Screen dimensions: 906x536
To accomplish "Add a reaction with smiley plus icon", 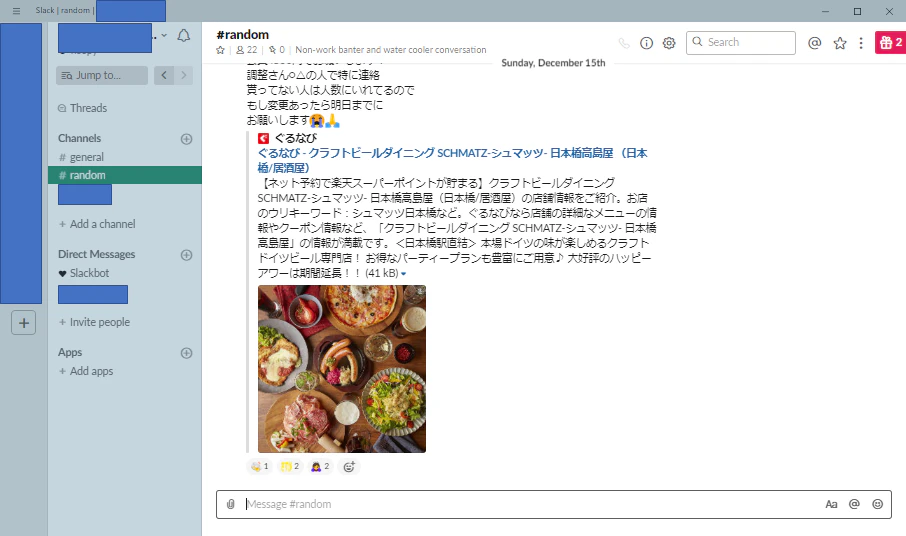I will pos(349,467).
